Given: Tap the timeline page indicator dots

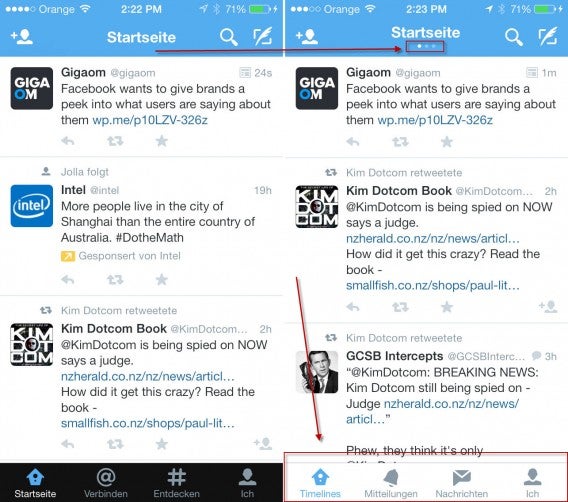Looking at the screenshot, I should 425,46.
